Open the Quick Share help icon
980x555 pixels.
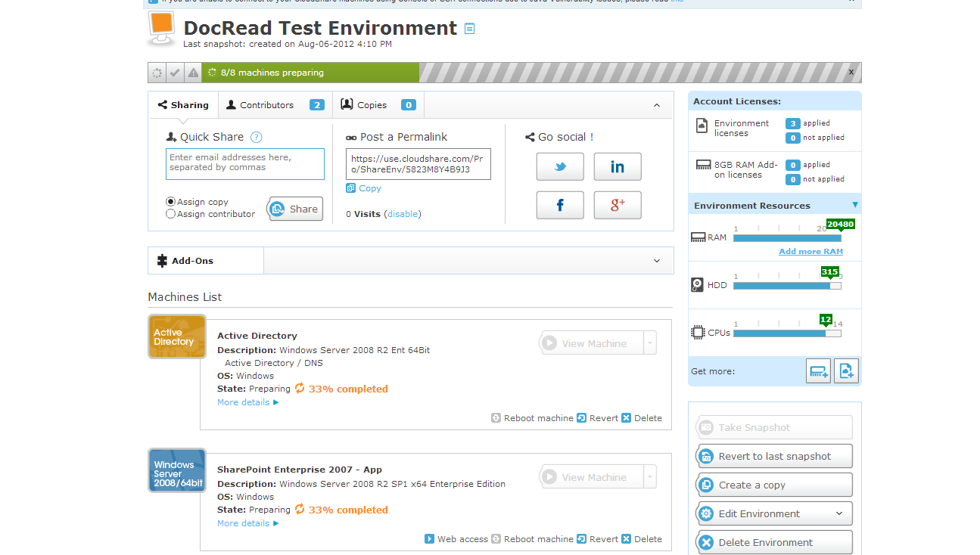click(x=257, y=138)
